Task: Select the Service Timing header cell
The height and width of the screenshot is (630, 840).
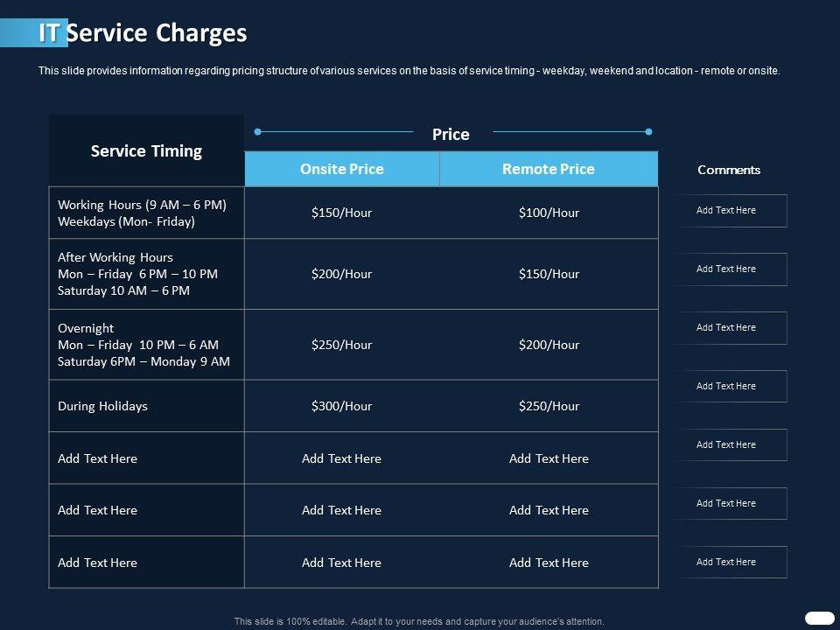Action: coord(146,150)
